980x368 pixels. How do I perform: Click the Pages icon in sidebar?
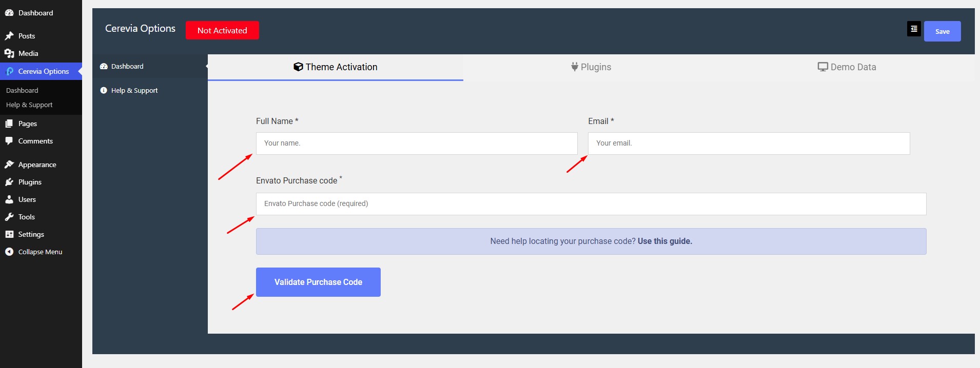9,124
